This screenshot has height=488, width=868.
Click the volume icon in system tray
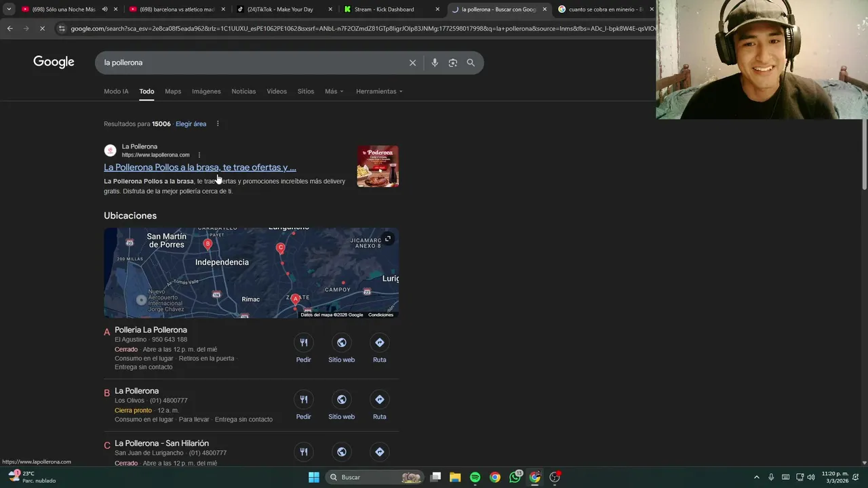coord(811,477)
